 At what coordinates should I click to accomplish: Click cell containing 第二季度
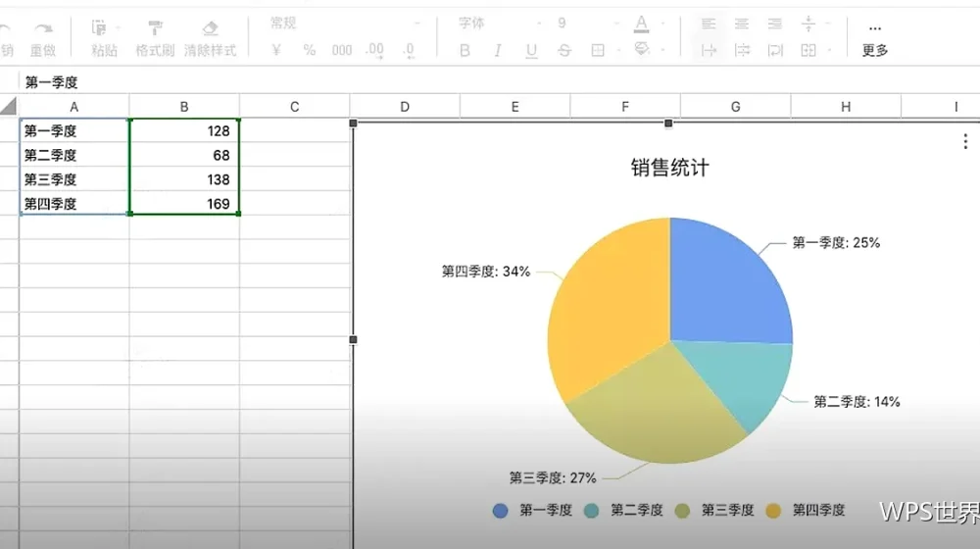[73, 155]
